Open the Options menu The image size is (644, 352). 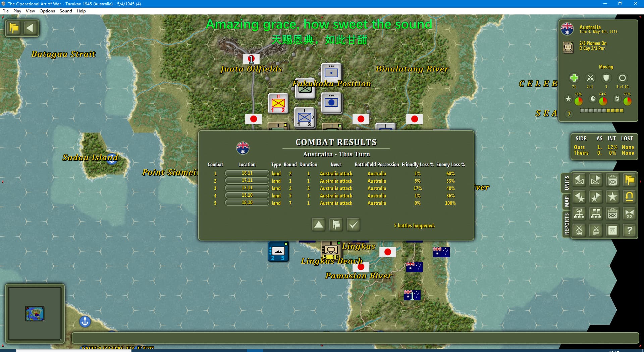point(47,11)
